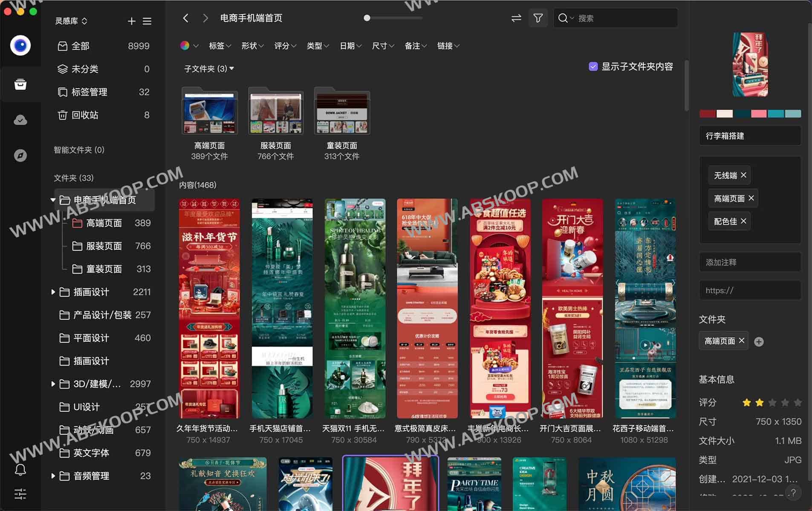Remove the 无线端 tag with its × button
The image size is (812, 511).
744,175
